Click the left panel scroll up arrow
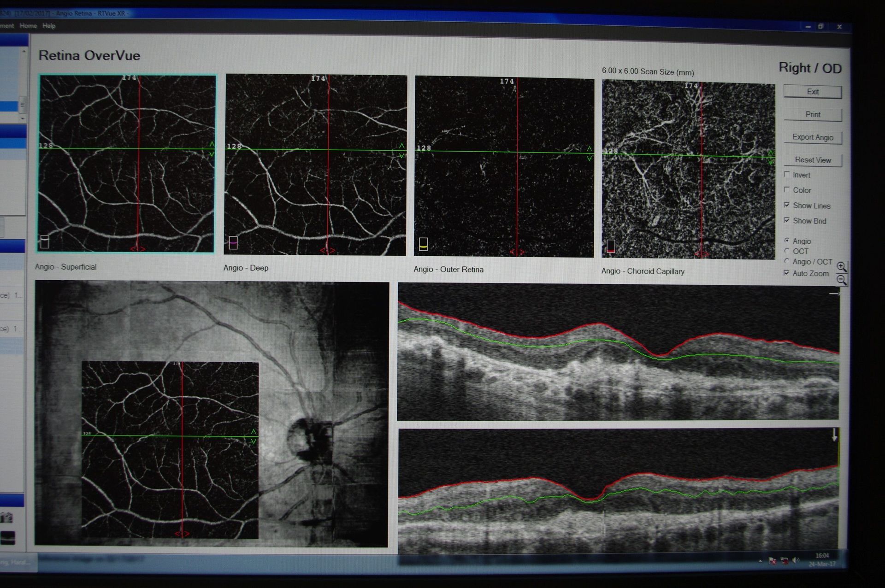The height and width of the screenshot is (588, 885). click(24, 51)
